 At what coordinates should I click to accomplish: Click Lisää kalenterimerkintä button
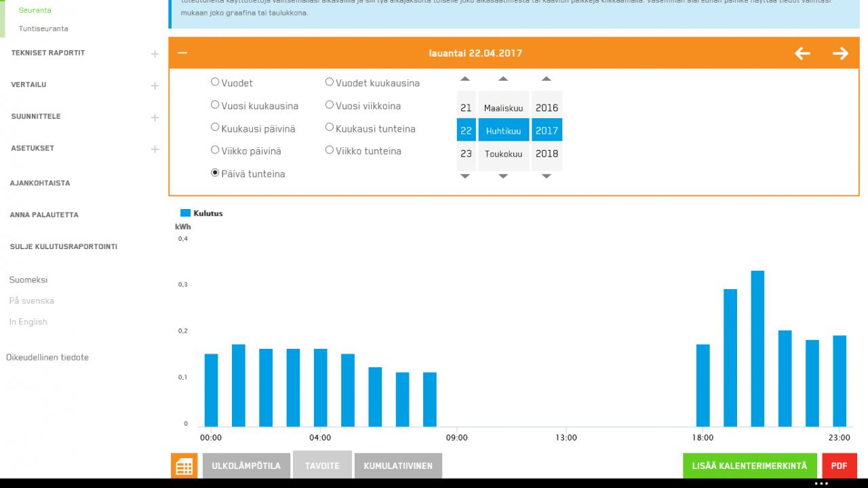click(749, 466)
